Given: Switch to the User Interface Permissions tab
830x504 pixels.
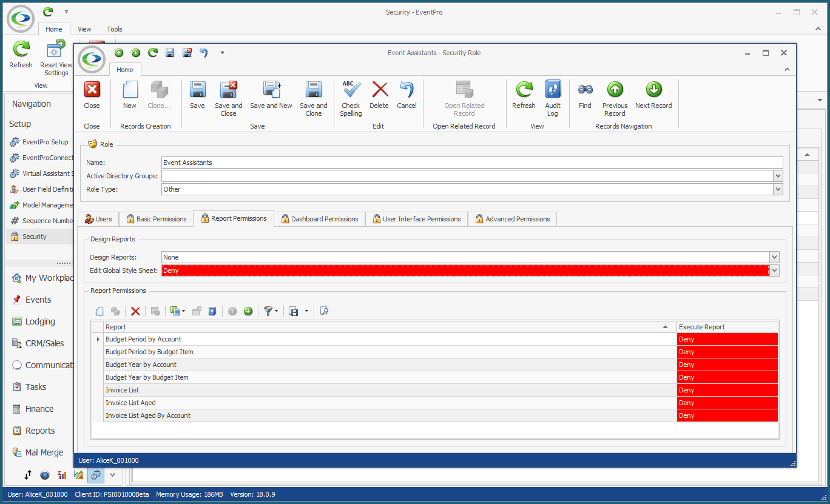Looking at the screenshot, I should click(417, 219).
